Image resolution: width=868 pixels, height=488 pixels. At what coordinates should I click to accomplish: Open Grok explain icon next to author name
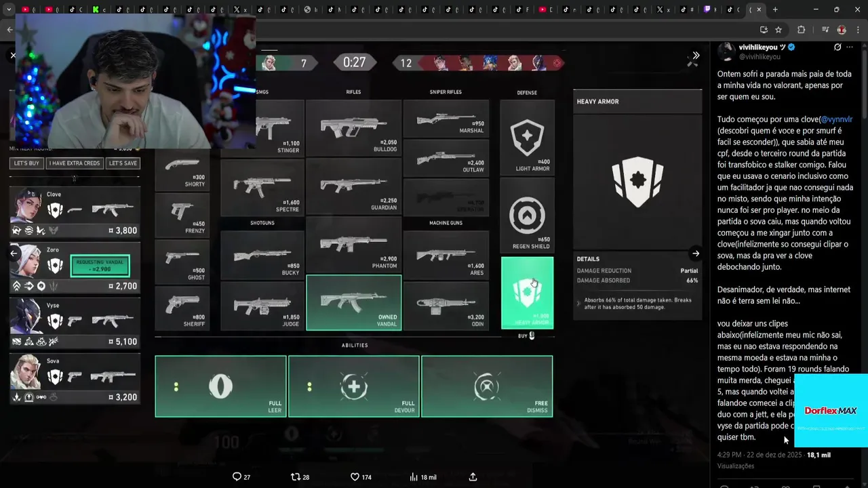point(837,47)
